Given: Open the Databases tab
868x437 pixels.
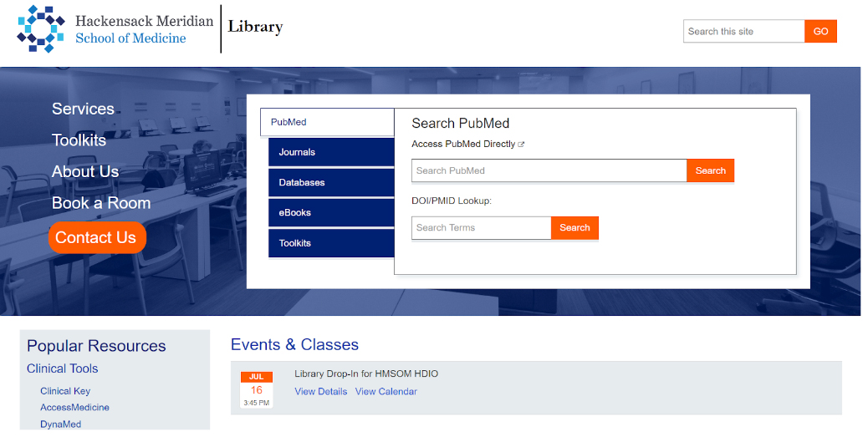Looking at the screenshot, I should [331, 182].
